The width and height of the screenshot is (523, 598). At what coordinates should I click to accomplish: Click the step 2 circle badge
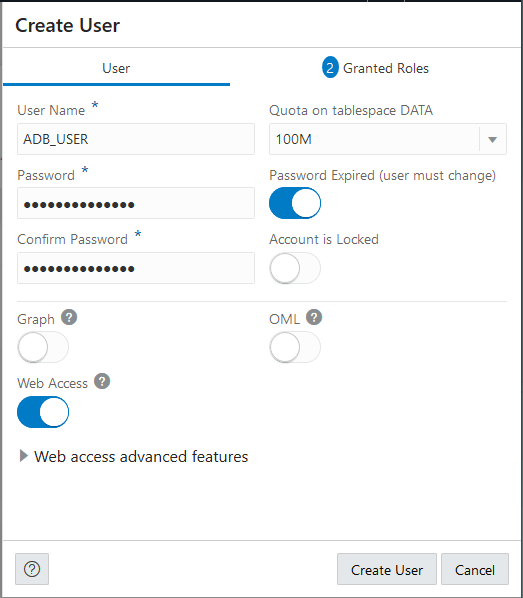pos(330,68)
